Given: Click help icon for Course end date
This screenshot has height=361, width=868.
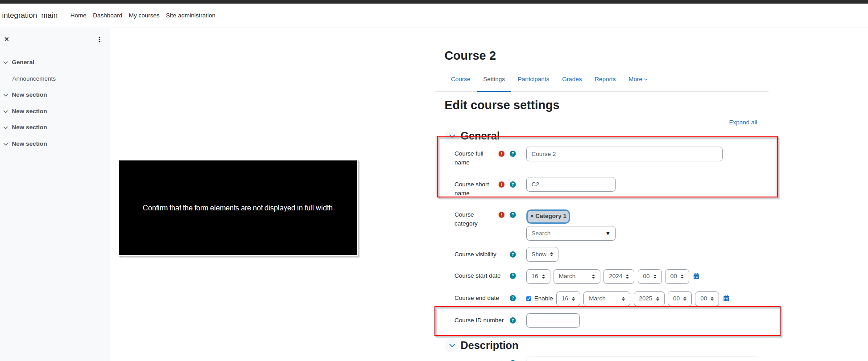Looking at the screenshot, I should coord(513,298).
